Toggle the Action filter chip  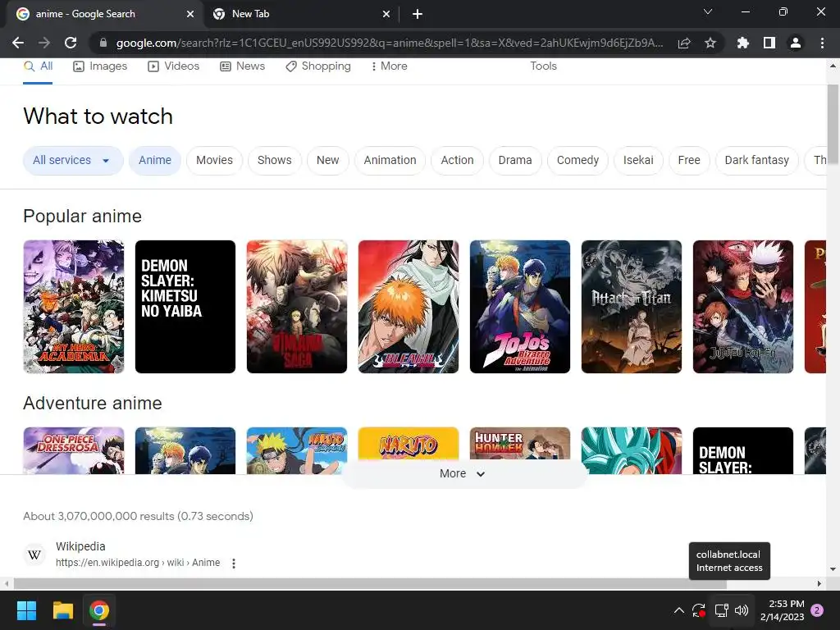pyautogui.click(x=457, y=160)
